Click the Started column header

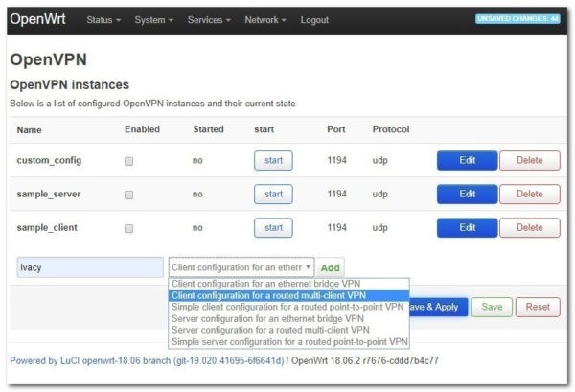[208, 129]
